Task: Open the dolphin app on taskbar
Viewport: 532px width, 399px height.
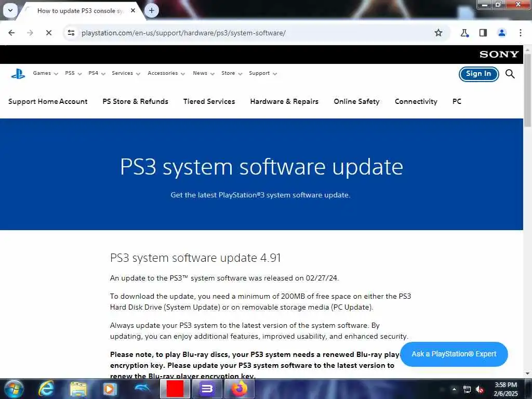Action: pyautogui.click(x=142, y=388)
